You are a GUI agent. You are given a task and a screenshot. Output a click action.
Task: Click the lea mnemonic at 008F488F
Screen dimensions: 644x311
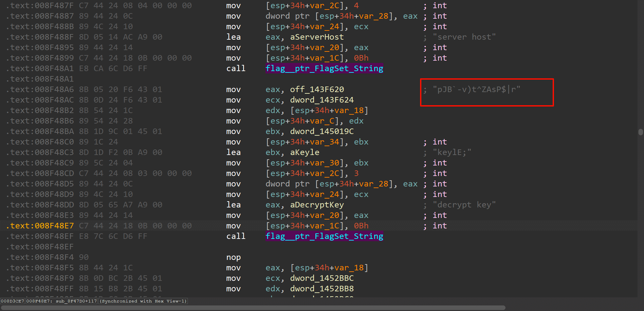[x=233, y=37]
